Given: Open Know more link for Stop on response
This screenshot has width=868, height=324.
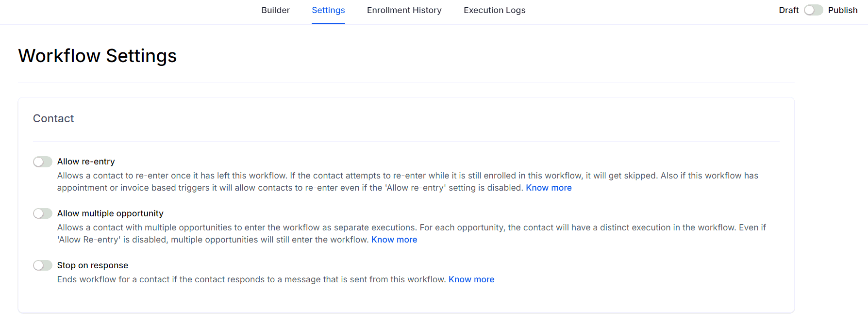Looking at the screenshot, I should (x=471, y=279).
